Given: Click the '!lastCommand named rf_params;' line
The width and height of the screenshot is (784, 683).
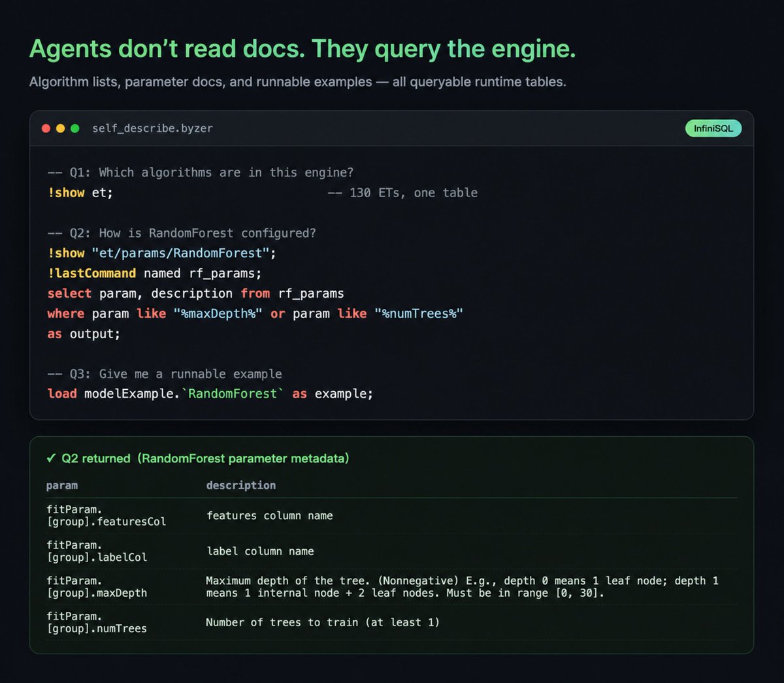Looking at the screenshot, I should 154,274.
